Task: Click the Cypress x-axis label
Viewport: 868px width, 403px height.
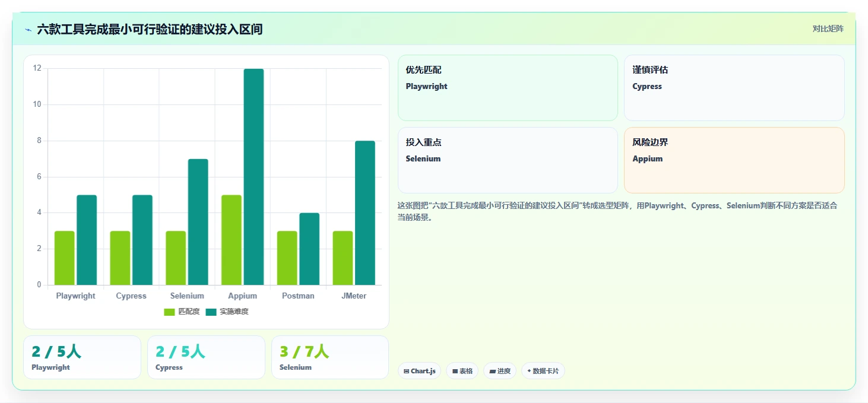Action: (x=131, y=296)
